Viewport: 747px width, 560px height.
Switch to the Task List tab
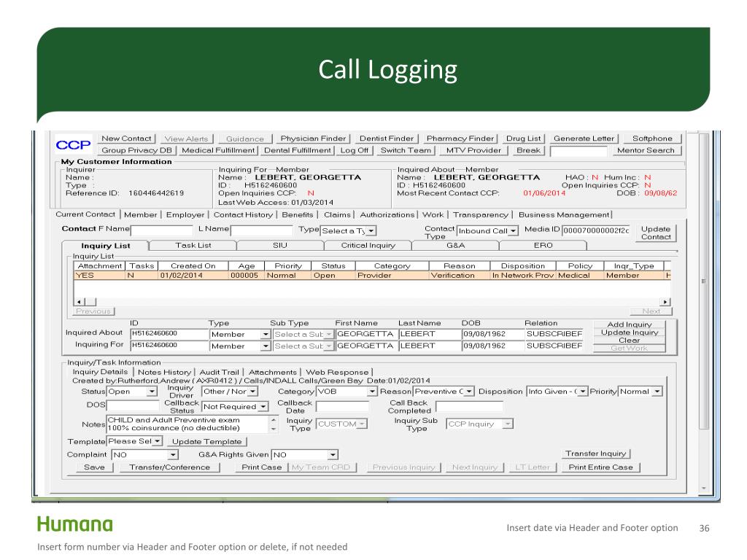193,245
